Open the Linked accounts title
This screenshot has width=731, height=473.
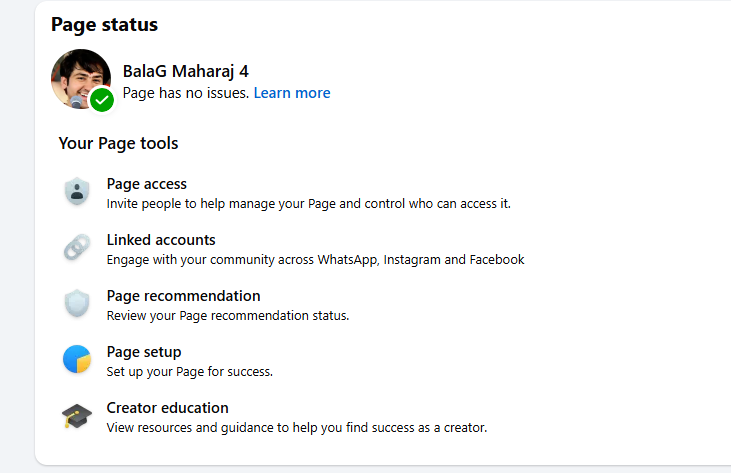(161, 240)
